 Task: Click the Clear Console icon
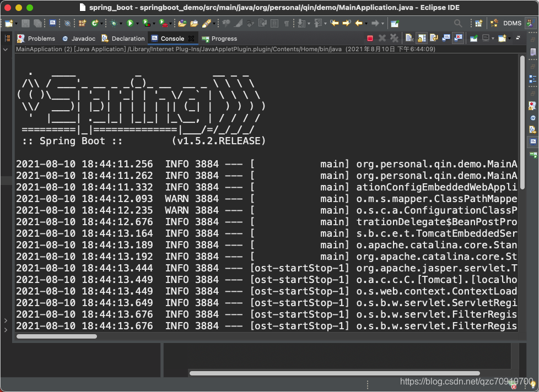tap(409, 38)
